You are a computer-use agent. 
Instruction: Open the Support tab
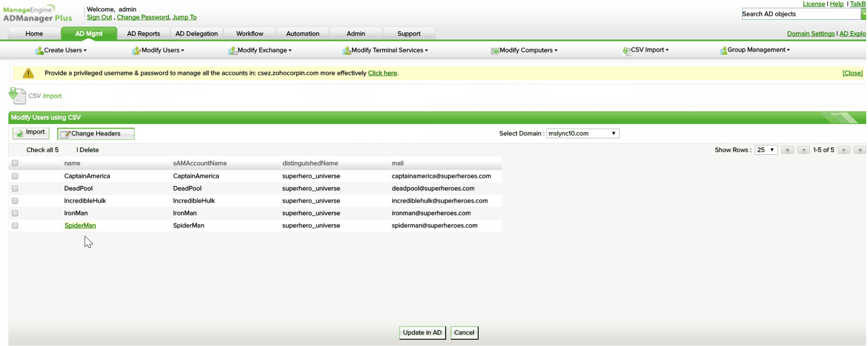click(x=409, y=34)
